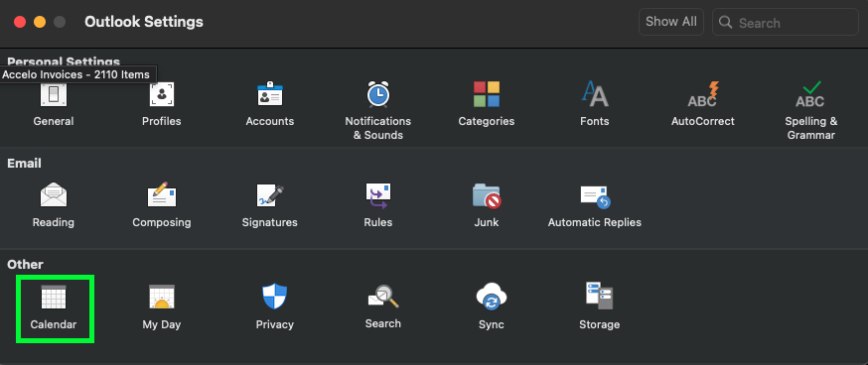Close the Outlook Settings window
Image resolution: width=868 pixels, height=365 pixels.
click(20, 22)
